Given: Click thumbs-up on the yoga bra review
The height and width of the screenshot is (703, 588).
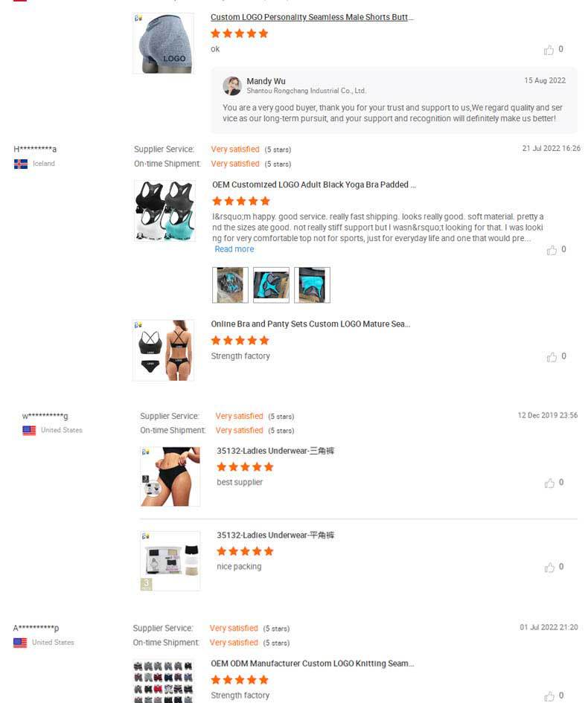Looking at the screenshot, I should [552, 250].
